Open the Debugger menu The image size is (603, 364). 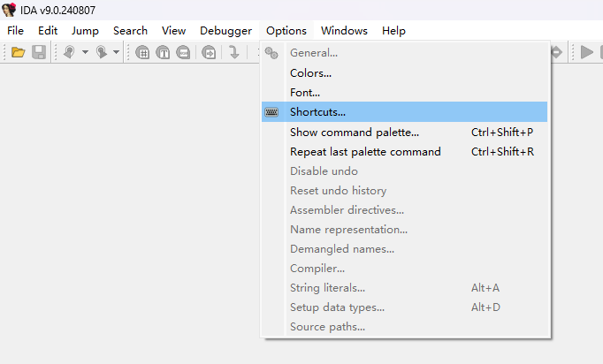[225, 31]
